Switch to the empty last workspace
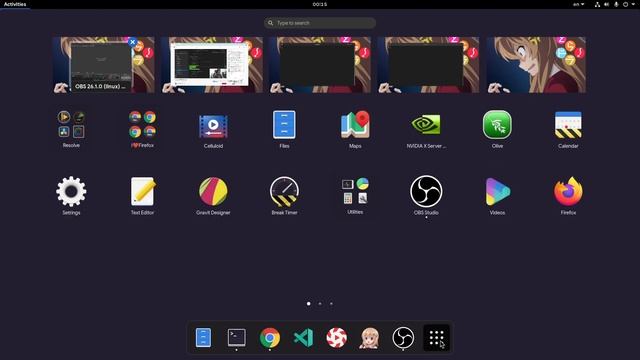This screenshot has height=360, width=640. [536, 65]
